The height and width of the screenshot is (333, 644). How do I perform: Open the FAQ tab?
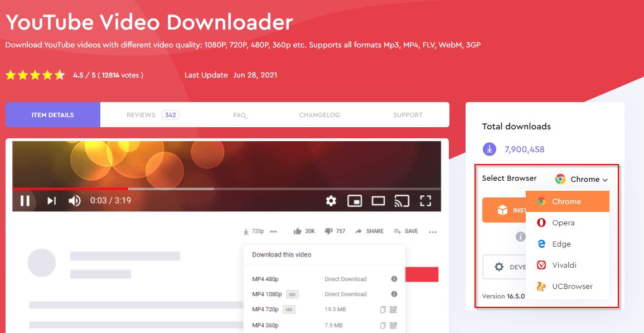click(240, 115)
